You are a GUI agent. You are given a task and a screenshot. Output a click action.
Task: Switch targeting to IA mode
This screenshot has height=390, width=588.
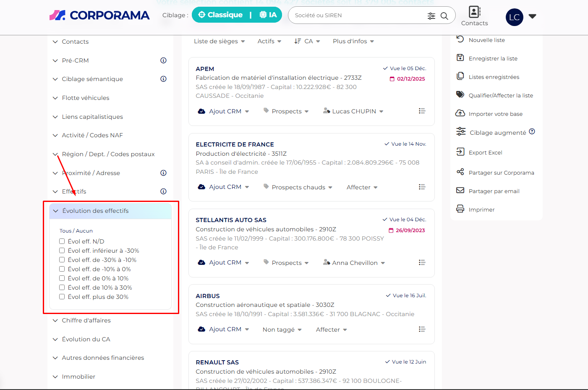pyautogui.click(x=268, y=15)
